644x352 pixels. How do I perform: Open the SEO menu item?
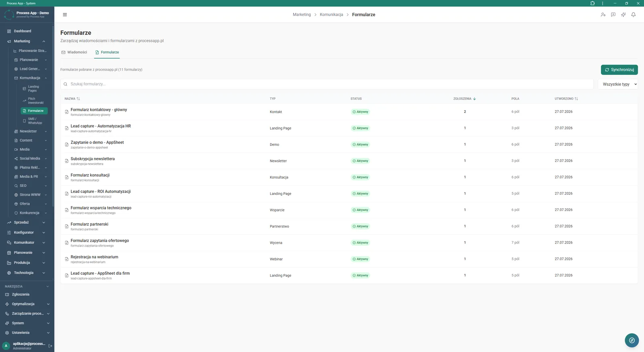coord(30,186)
